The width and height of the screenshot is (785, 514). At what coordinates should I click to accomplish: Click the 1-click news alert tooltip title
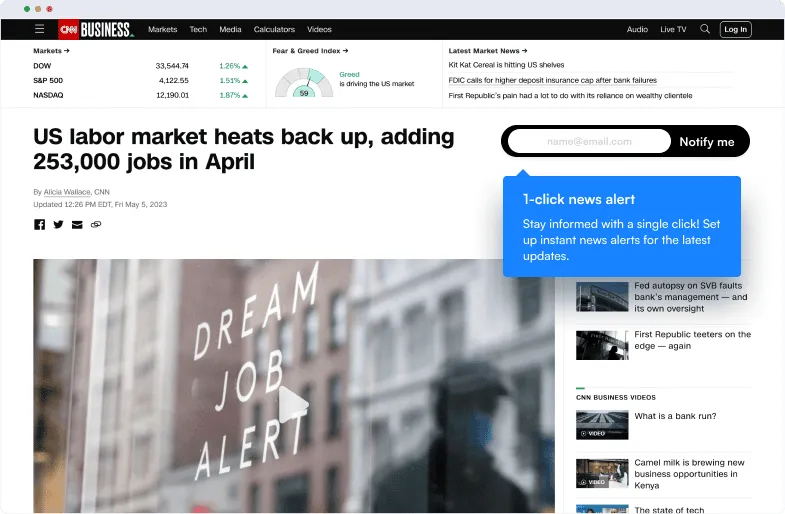[579, 199]
